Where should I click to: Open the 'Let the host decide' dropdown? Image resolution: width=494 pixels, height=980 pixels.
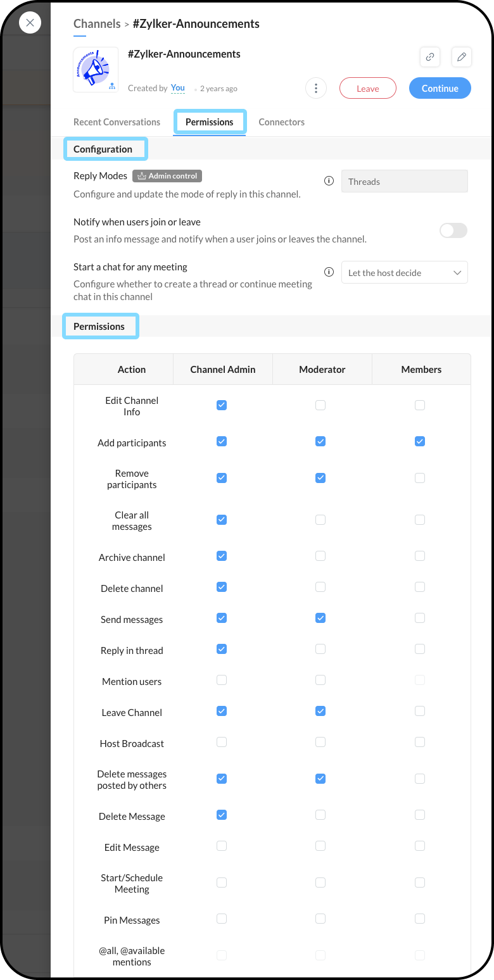tap(404, 273)
